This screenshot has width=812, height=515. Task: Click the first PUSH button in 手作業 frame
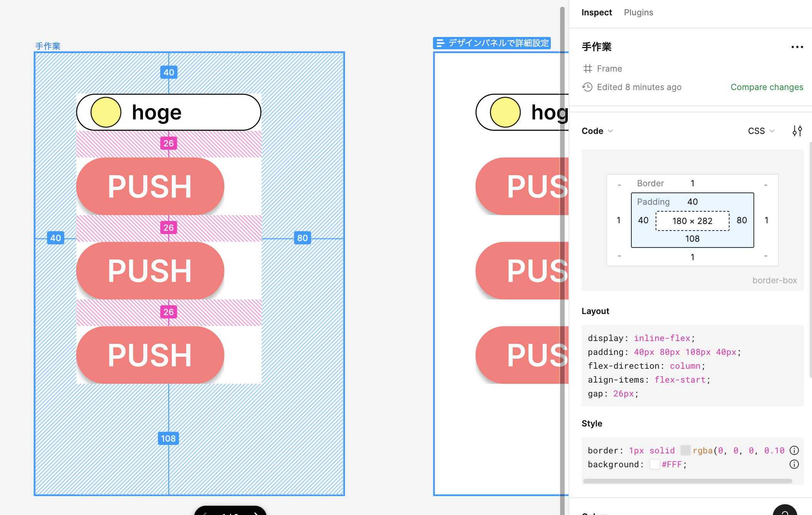pos(150,186)
